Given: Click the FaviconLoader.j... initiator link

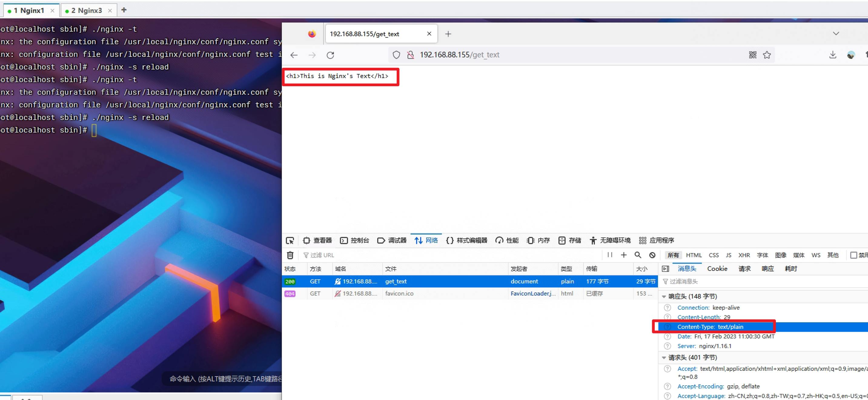Looking at the screenshot, I should click(533, 293).
